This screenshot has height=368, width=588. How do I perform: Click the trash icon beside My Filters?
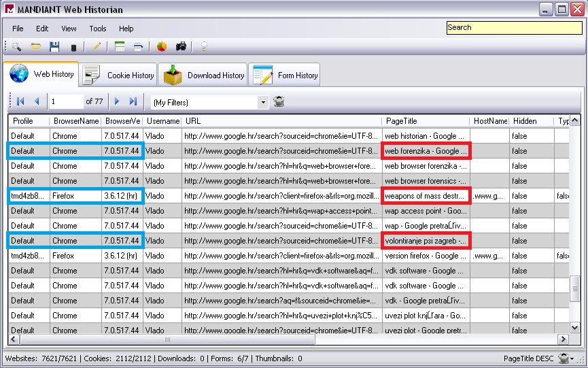[x=279, y=102]
